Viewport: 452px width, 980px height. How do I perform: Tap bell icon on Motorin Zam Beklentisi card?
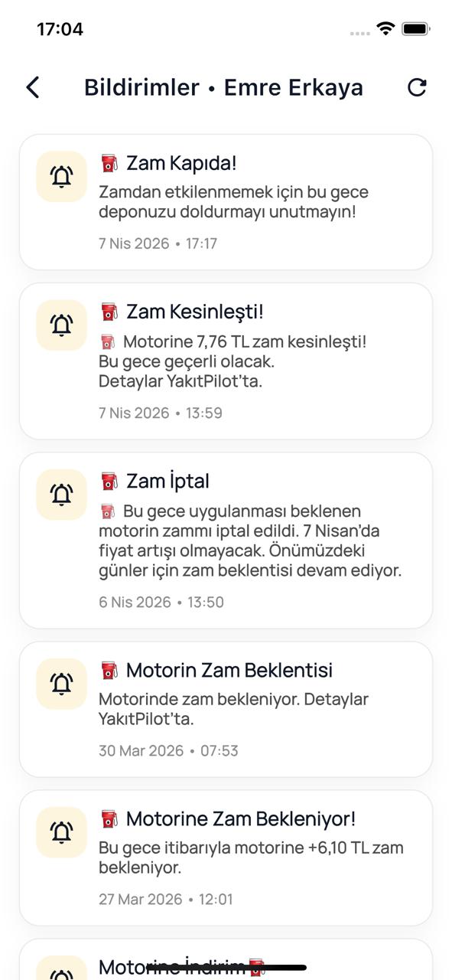[61, 684]
